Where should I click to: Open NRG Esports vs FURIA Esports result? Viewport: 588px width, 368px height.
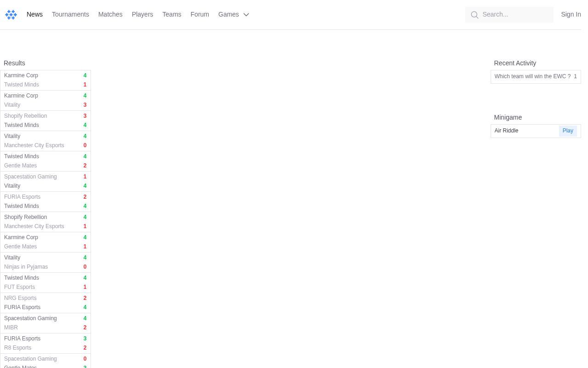(45, 303)
